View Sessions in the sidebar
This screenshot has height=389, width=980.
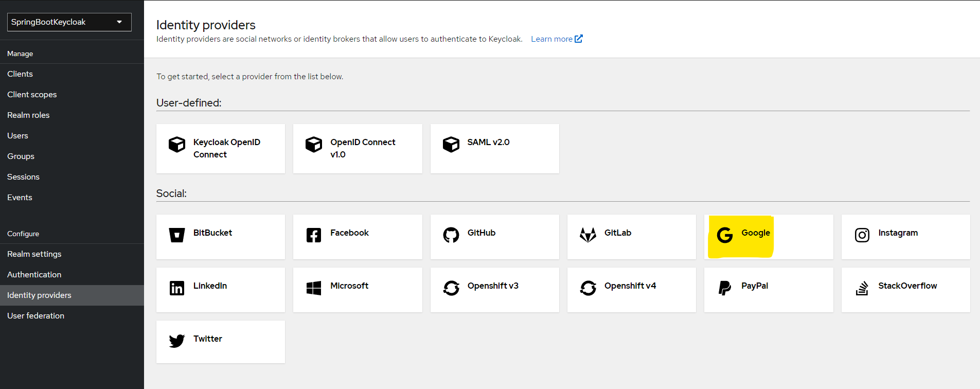coord(72,177)
